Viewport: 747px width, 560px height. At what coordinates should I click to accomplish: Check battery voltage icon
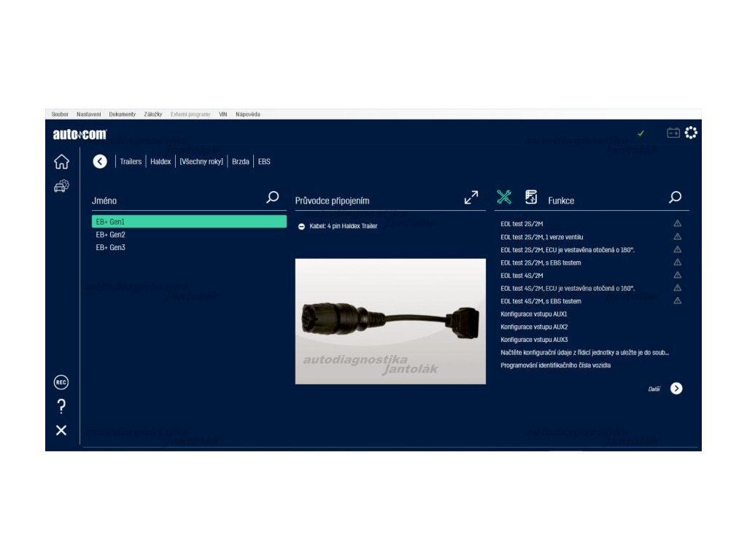point(673,133)
